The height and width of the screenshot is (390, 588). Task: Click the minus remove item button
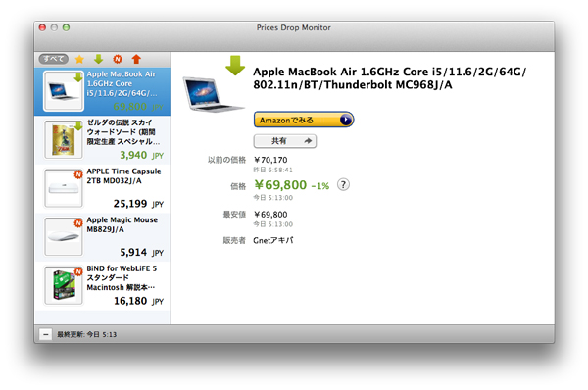click(x=45, y=334)
